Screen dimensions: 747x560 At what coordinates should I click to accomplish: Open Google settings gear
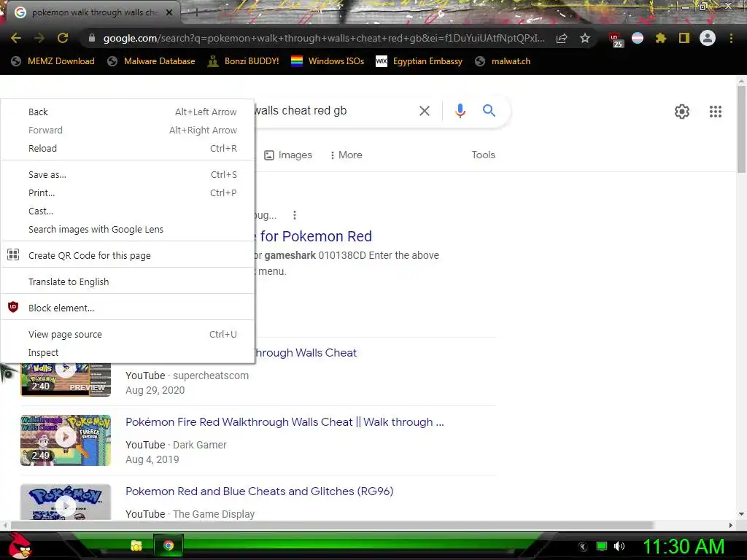tap(682, 112)
